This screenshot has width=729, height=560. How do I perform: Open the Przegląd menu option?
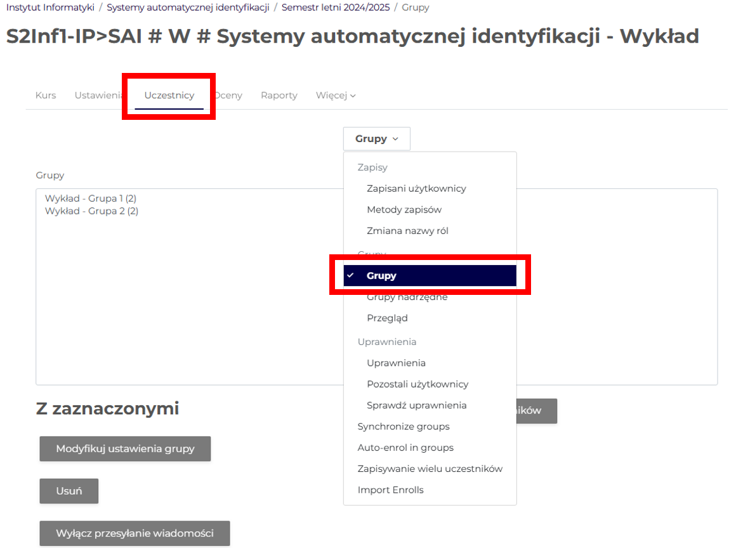coord(387,318)
